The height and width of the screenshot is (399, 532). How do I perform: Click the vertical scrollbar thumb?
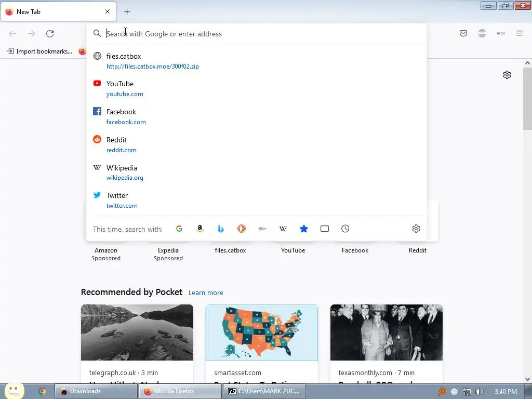coord(527,98)
